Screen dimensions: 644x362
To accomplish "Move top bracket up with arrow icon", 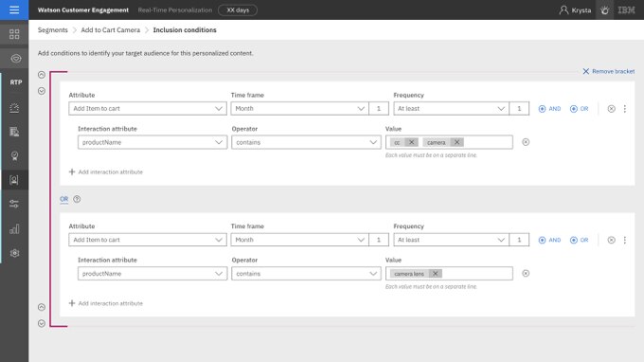I will (x=42, y=75).
